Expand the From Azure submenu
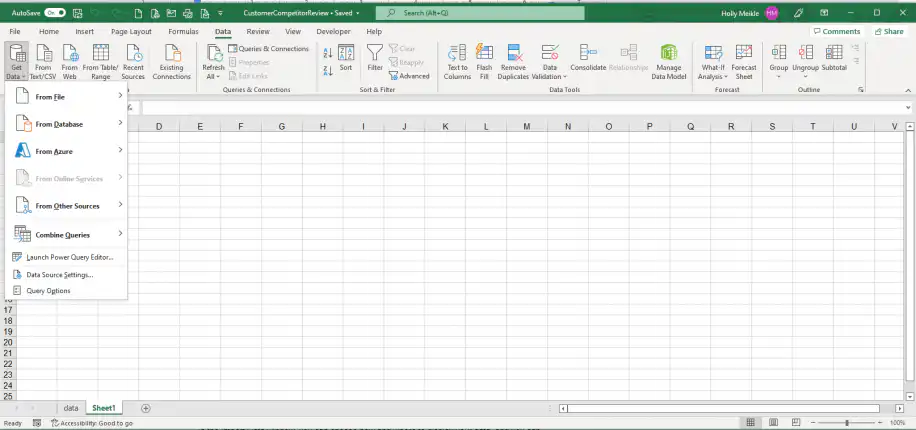The image size is (916, 430). [x=66, y=151]
